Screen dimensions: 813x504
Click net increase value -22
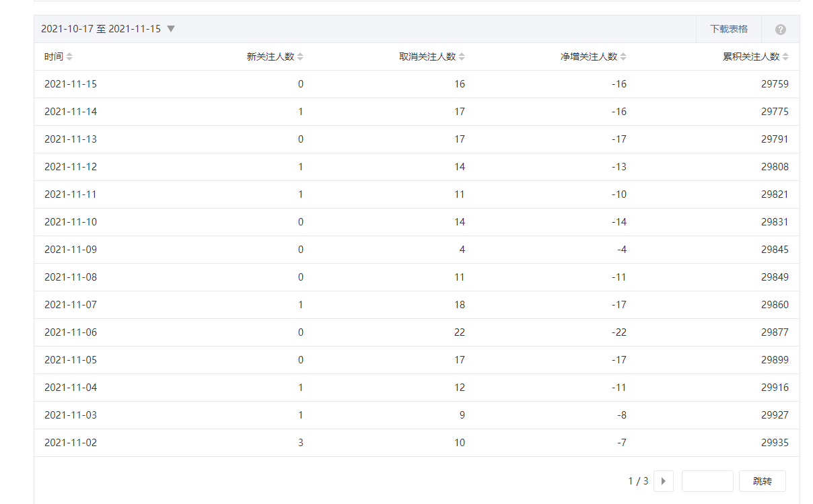(619, 332)
